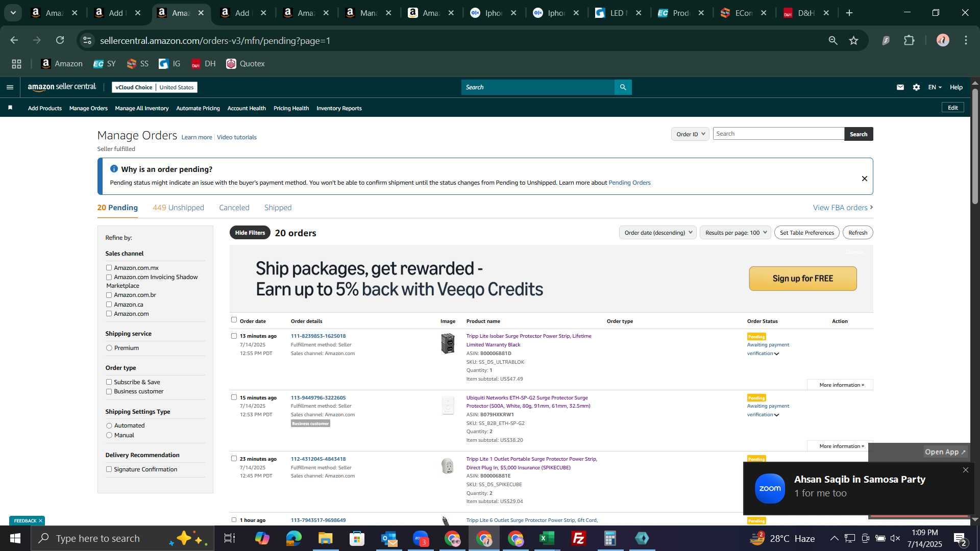Click in the Order ID search field

point(778,134)
